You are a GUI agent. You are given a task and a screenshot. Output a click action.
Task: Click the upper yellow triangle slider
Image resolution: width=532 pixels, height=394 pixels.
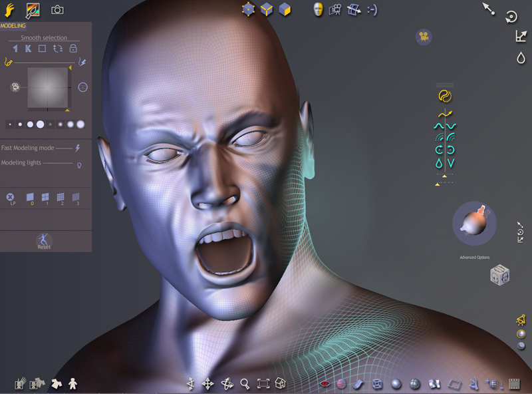444,176
